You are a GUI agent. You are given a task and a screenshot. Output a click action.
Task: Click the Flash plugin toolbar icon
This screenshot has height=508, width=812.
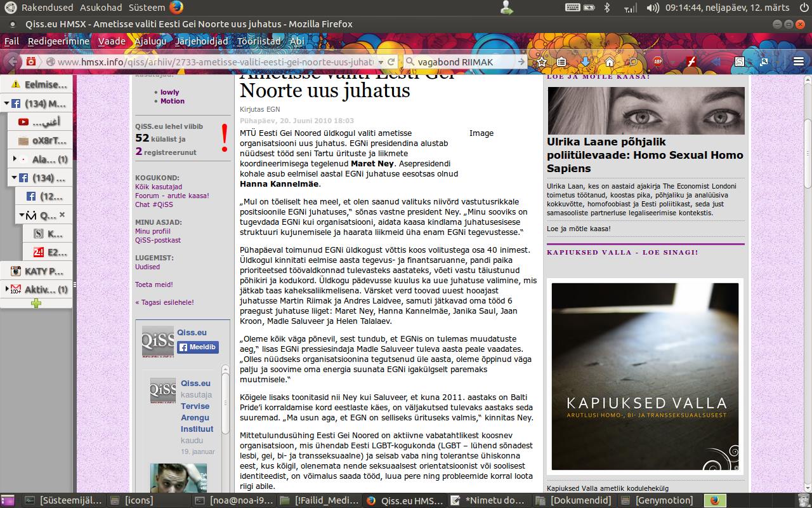[x=693, y=62]
